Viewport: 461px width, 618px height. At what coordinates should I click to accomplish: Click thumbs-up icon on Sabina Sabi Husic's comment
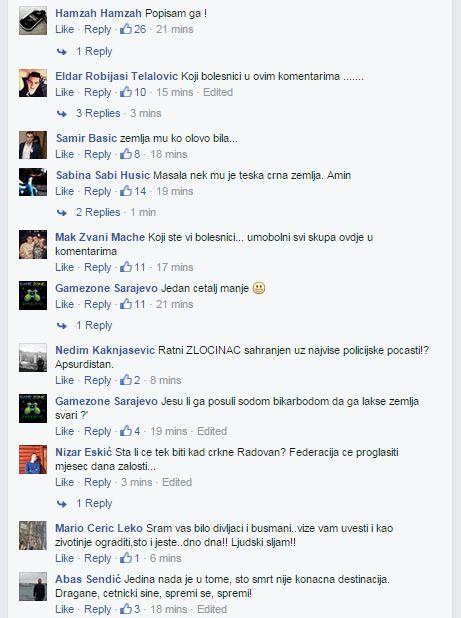126,191
